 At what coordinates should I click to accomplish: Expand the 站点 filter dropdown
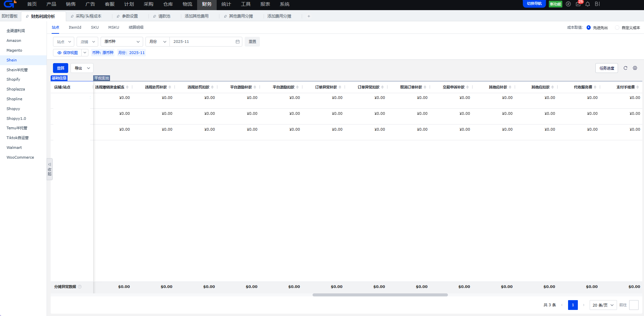pos(63,42)
